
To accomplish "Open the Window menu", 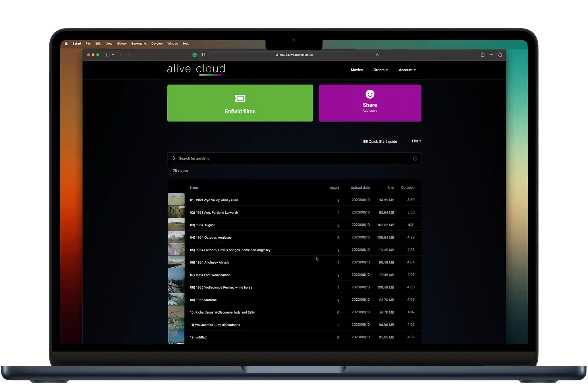I will [173, 44].
